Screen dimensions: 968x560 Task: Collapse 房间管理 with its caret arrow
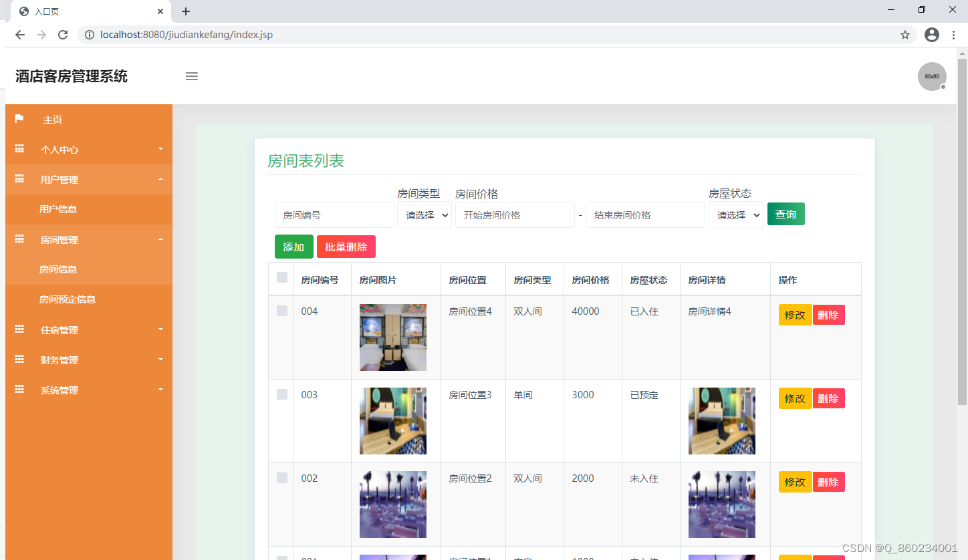coord(160,239)
